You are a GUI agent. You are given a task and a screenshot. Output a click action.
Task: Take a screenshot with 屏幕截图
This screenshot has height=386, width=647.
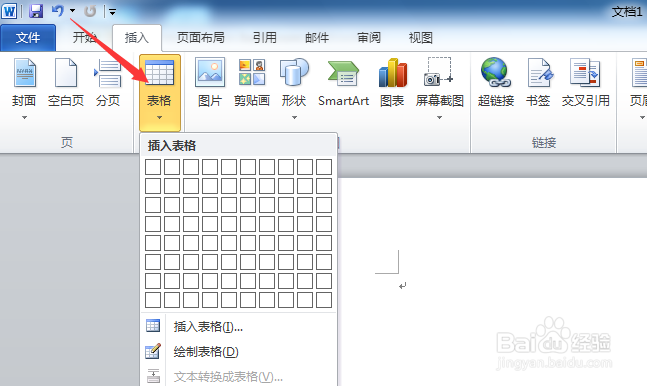tap(439, 83)
